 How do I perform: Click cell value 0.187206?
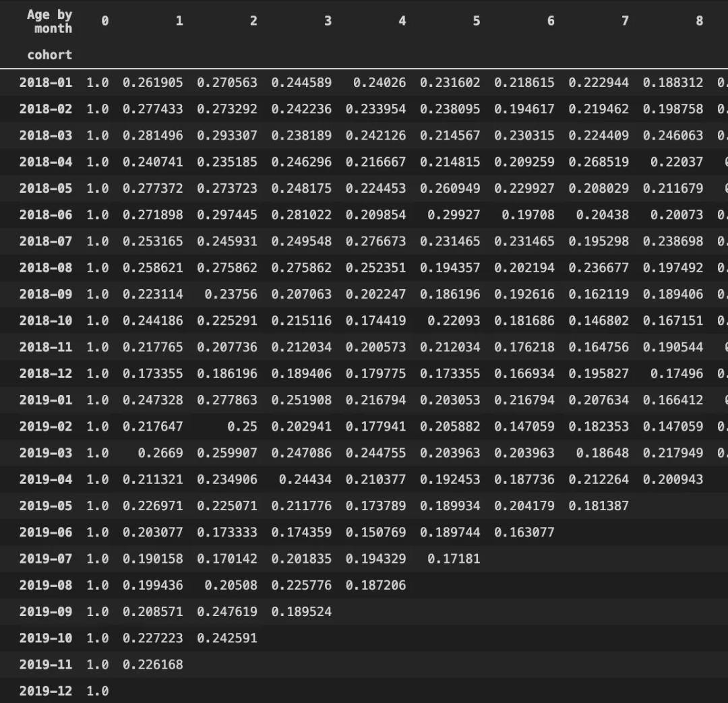[375, 586]
